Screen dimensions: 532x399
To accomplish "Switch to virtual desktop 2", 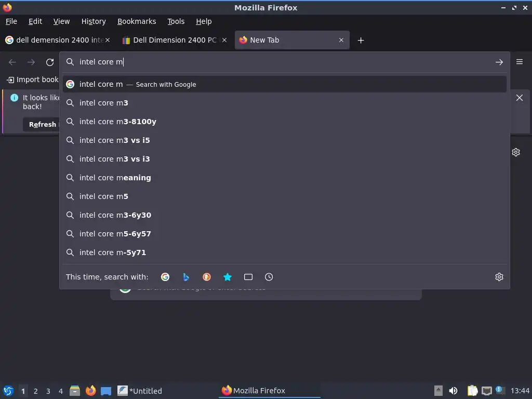I will 36,391.
